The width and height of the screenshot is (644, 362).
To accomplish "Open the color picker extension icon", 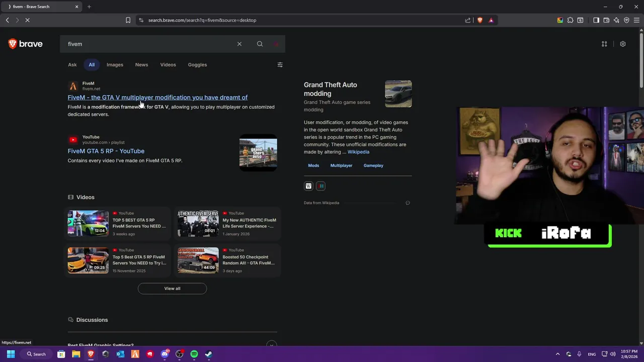I will click(560, 20).
